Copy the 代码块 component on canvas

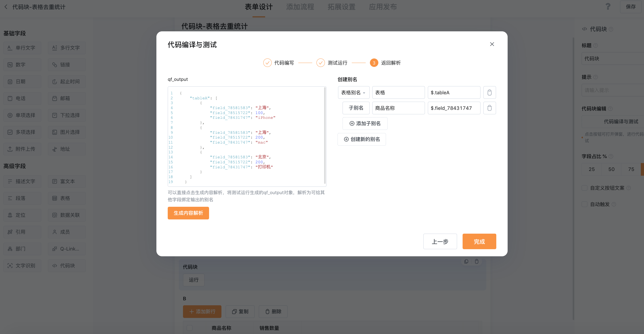pyautogui.click(x=466, y=261)
